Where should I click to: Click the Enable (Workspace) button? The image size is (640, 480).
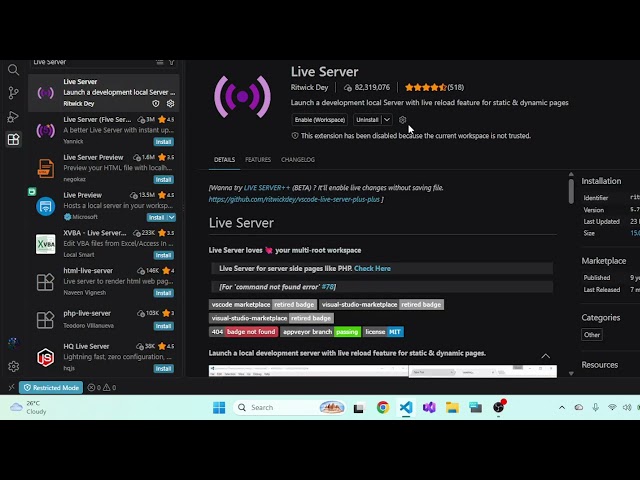point(320,120)
